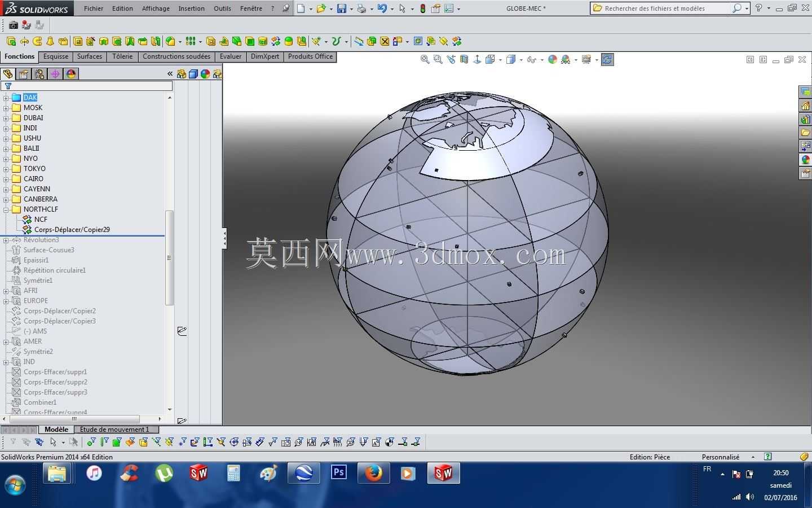Screen dimensions: 812x508
Task: Open the Undo history dropdown arrow
Action: point(392,9)
